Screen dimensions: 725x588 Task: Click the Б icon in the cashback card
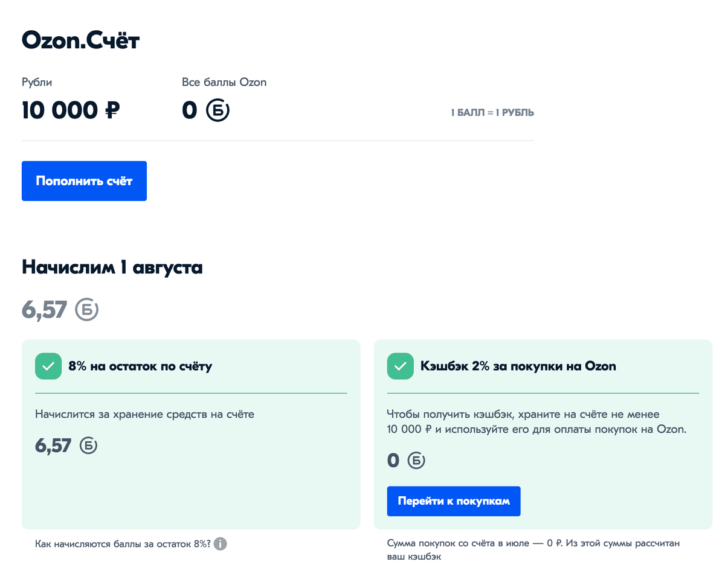416,460
